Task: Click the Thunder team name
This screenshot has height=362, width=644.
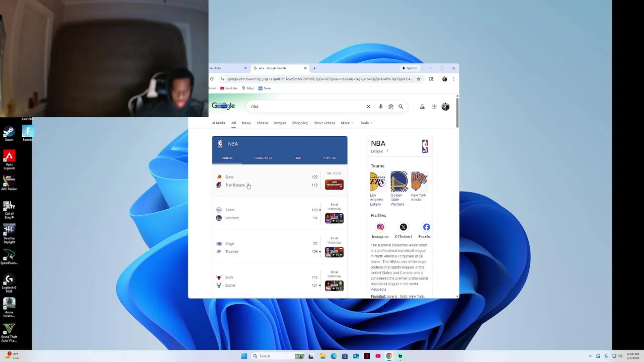Action: [232, 252]
